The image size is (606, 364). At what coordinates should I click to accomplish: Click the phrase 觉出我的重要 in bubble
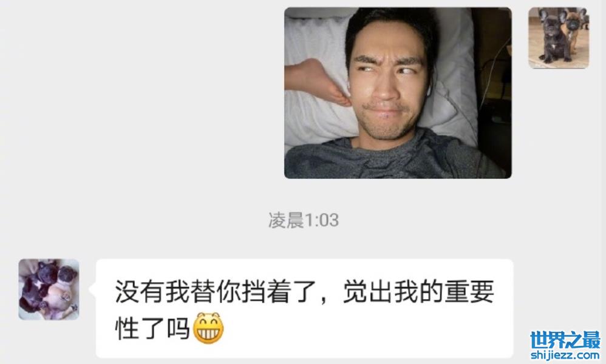418,291
